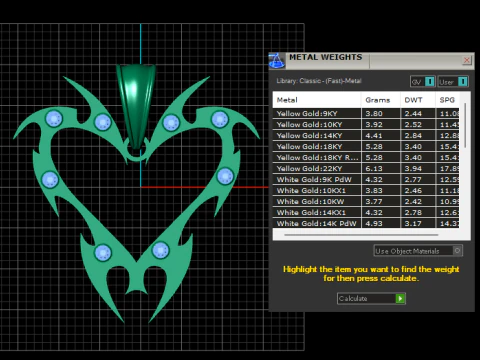This screenshot has height=360, width=480.
Task: Select the Yellow Gold:10KY row
Action: [x=366, y=124]
